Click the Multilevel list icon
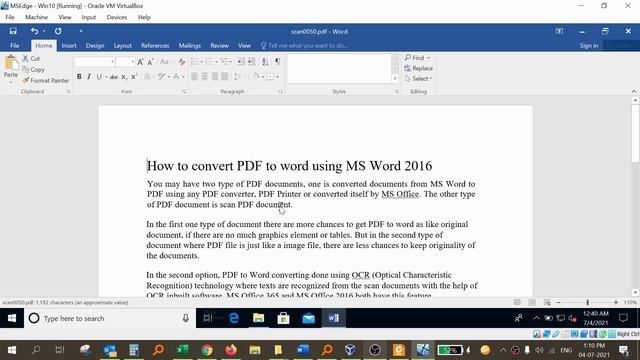 point(224,62)
